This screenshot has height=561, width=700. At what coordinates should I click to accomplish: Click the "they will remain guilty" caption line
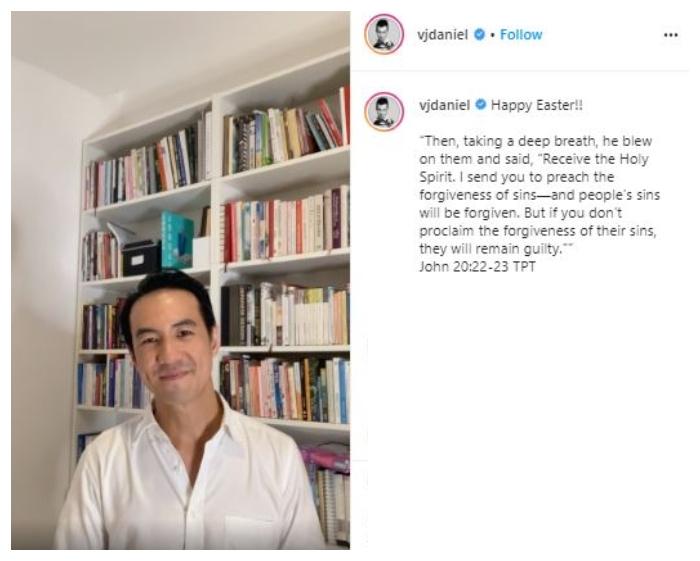click(x=496, y=249)
